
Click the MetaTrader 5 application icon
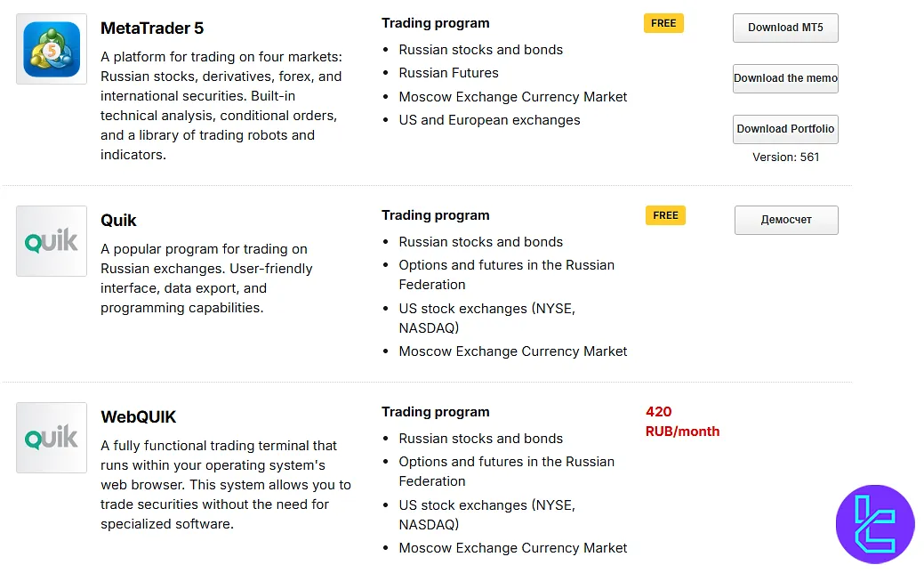[51, 49]
